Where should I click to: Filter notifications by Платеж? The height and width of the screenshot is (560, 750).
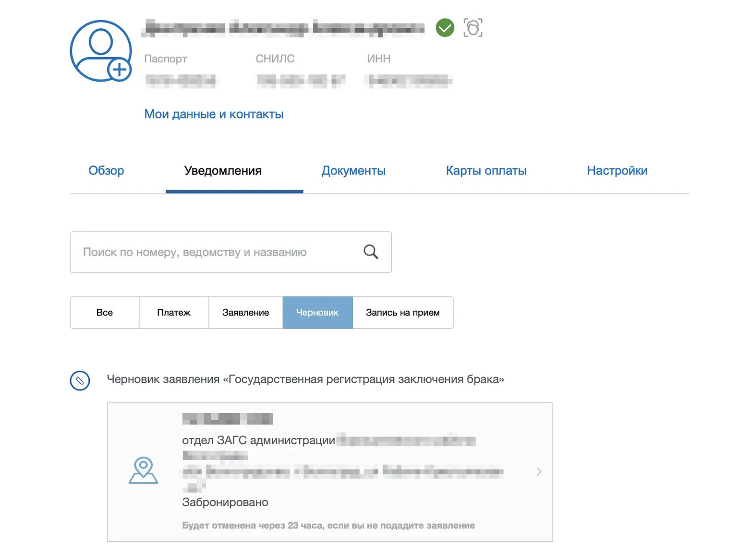point(174,313)
